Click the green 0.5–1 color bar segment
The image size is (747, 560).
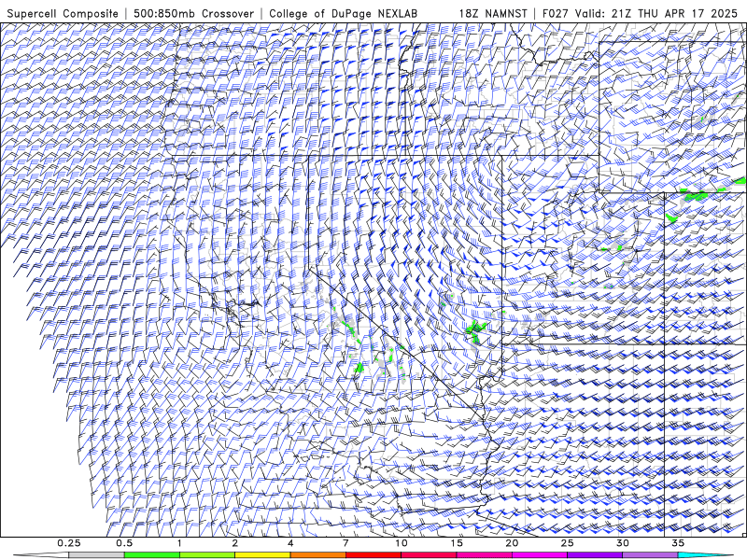pyautogui.click(x=152, y=555)
